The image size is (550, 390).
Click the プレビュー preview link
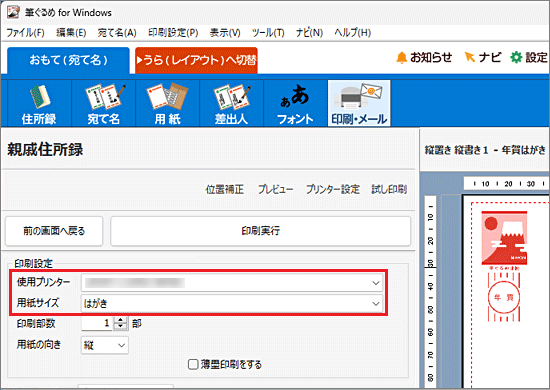[x=275, y=189]
